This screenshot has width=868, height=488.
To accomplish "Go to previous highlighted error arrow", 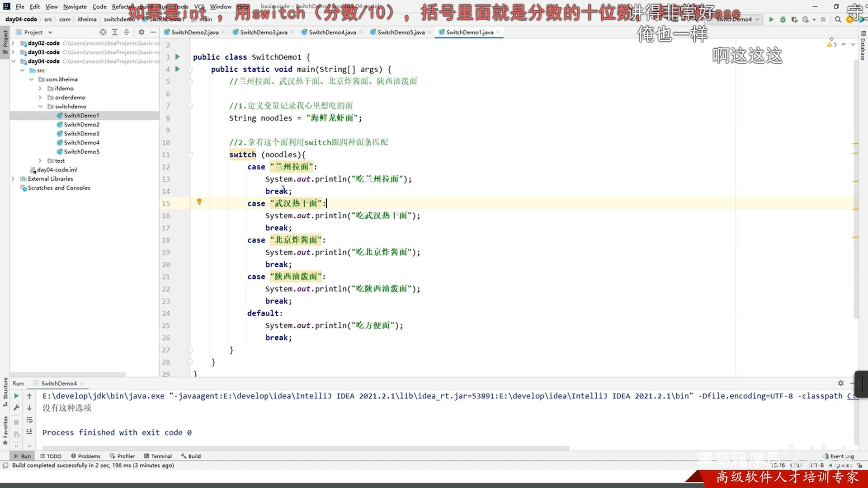I will [x=844, y=44].
